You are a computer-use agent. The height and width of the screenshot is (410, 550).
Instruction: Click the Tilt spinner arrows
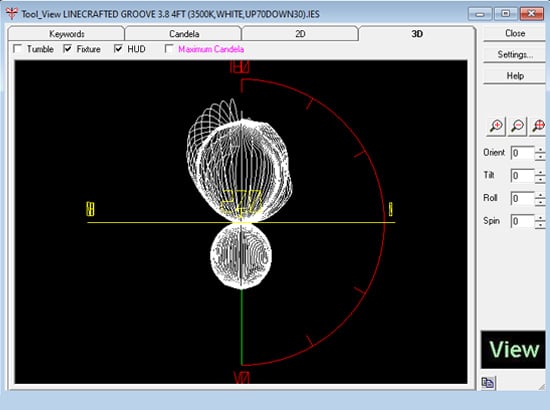pos(540,176)
